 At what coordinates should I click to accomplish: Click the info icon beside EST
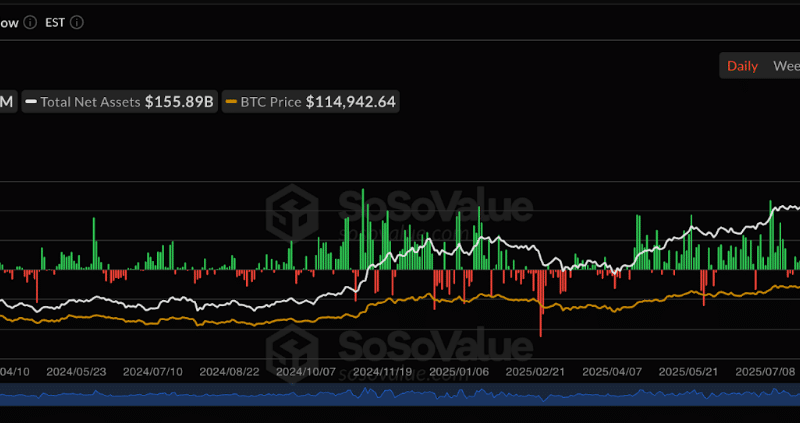click(x=78, y=22)
